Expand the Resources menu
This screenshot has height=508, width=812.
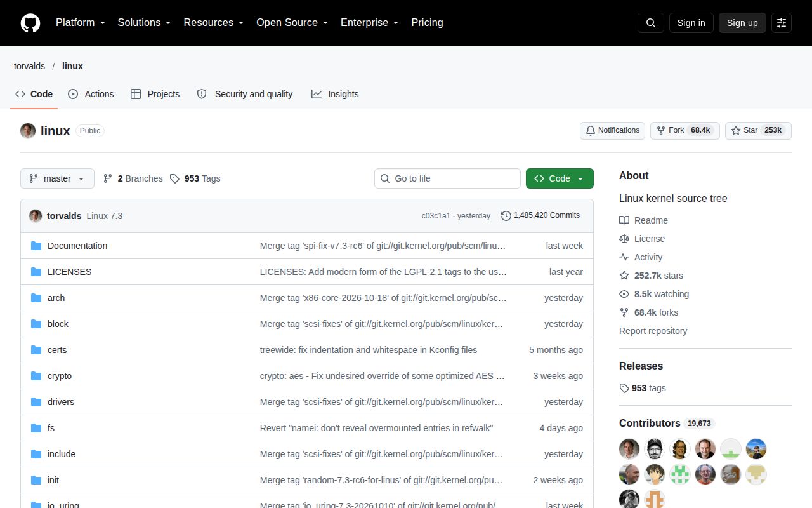214,23
